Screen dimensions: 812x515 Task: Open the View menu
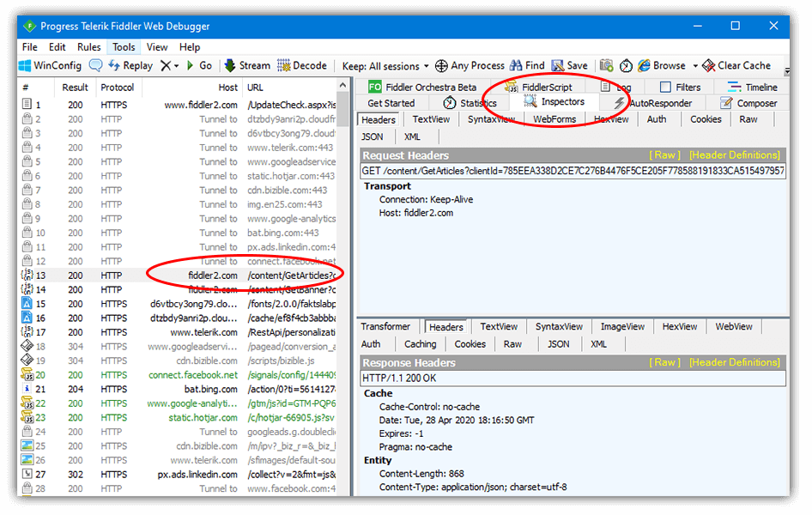157,47
